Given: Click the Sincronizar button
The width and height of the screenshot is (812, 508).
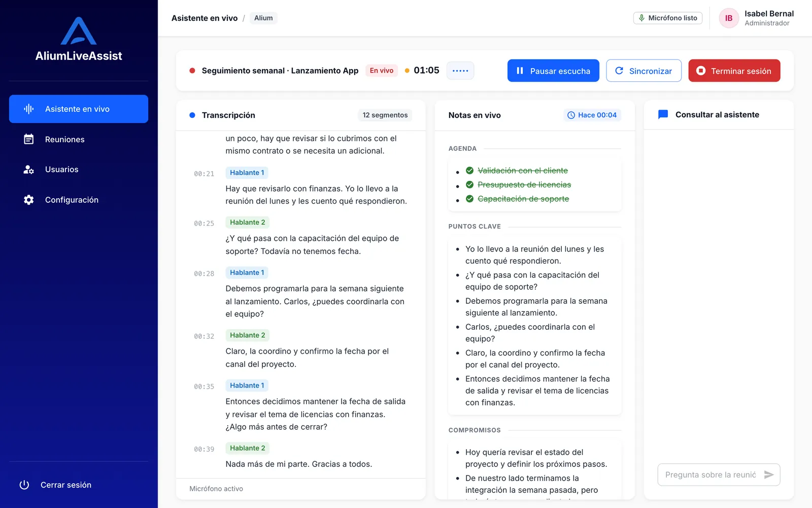Looking at the screenshot, I should click(x=644, y=71).
